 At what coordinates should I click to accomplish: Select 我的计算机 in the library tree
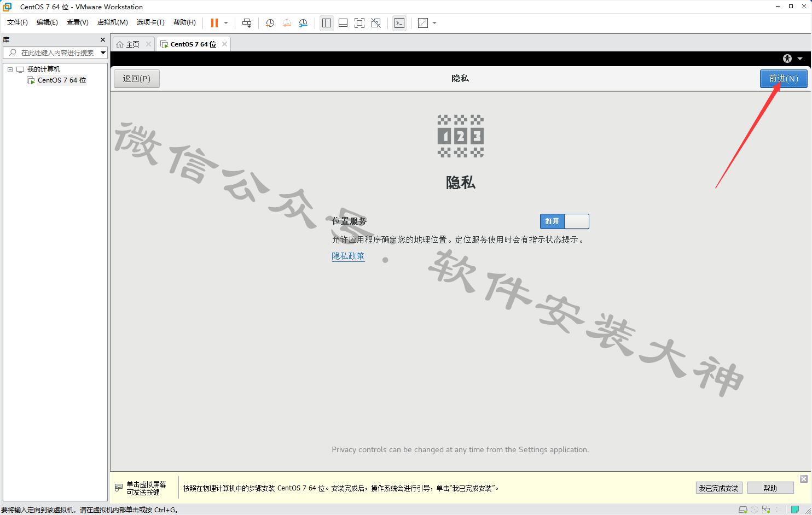(44, 69)
